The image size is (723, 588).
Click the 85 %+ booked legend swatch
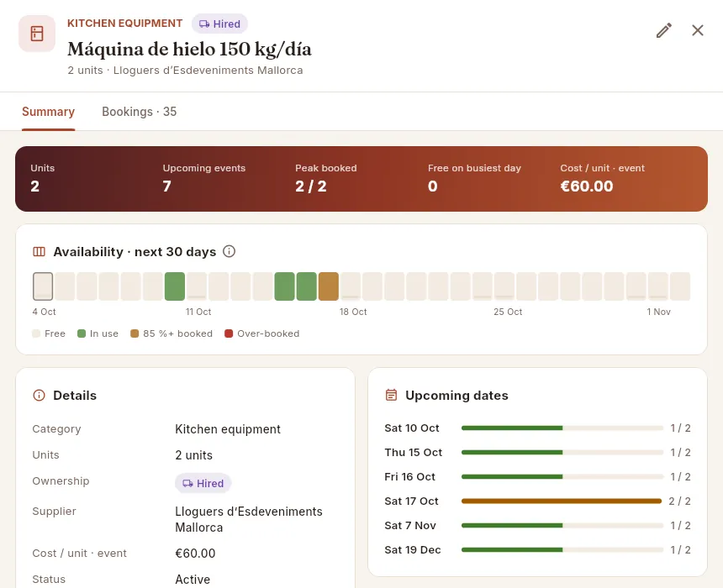135,333
